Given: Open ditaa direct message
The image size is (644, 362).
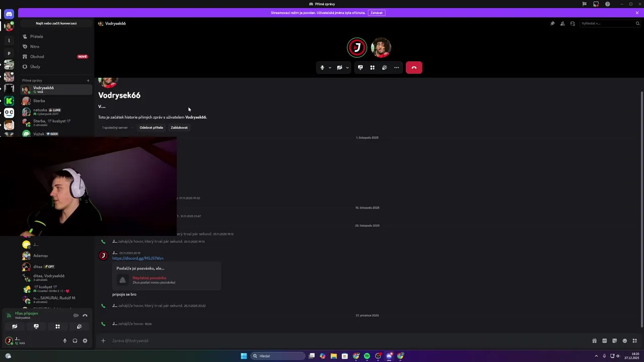Looking at the screenshot, I should [56, 266].
